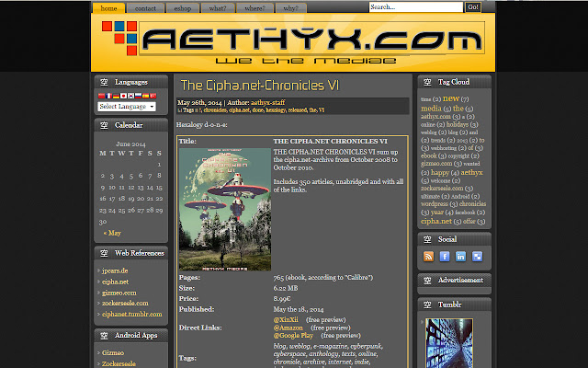The height and width of the screenshot is (368, 588).
Task: Open the what? tab
Action: (218, 8)
